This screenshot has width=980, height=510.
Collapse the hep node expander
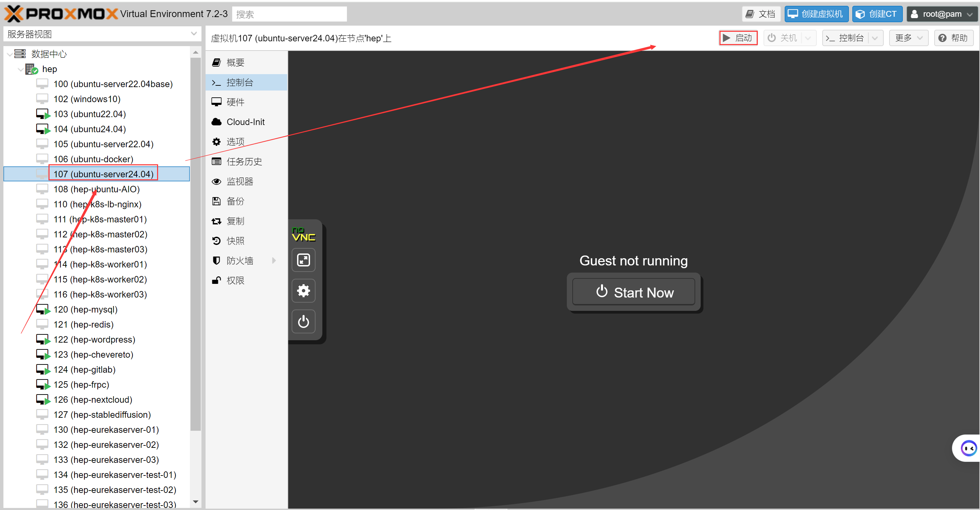tap(20, 70)
